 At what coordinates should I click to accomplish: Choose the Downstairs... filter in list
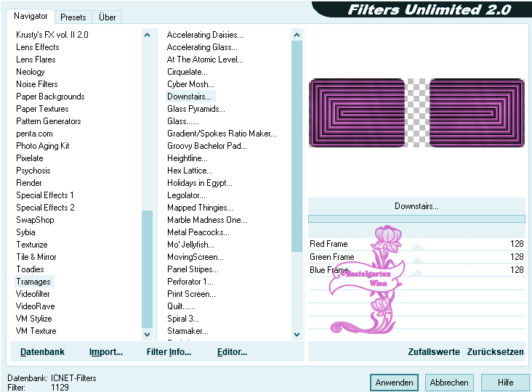(x=189, y=97)
